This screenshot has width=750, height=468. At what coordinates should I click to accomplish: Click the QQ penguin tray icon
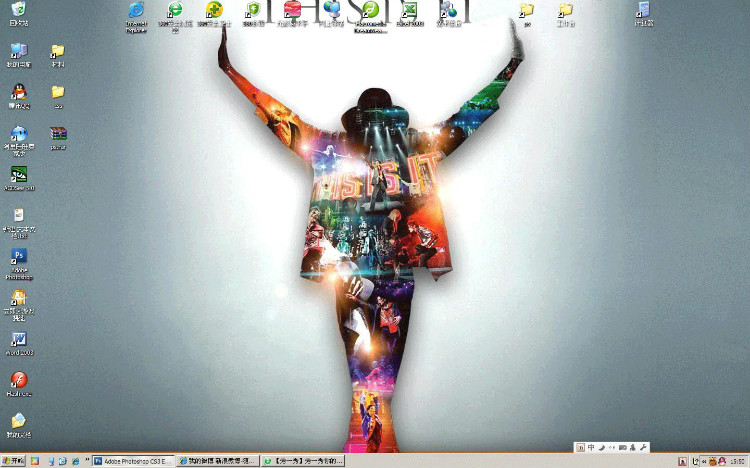722,461
